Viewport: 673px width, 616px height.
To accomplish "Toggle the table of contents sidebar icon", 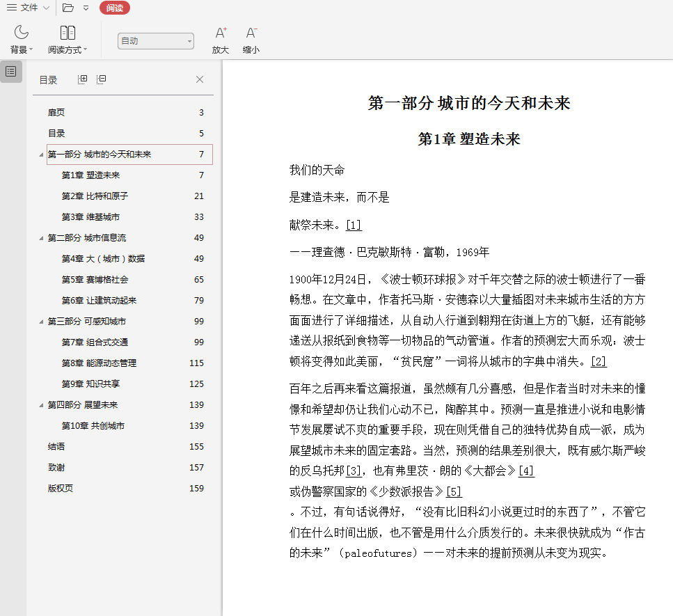I will coord(11,72).
